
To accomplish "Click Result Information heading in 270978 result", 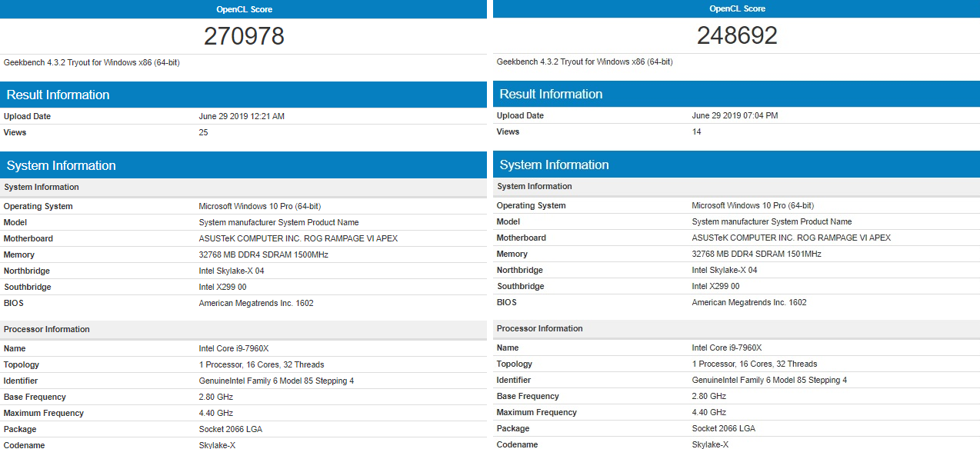I will [x=58, y=95].
